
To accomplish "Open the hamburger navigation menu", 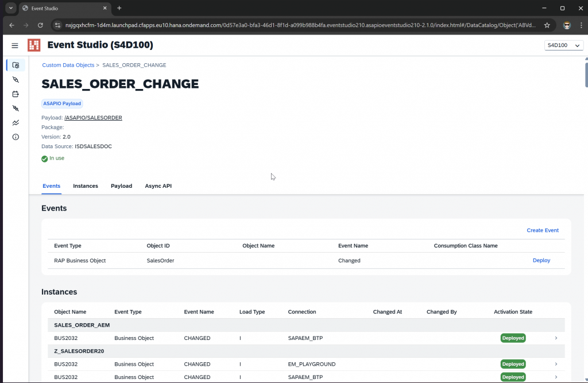I will 15,45.
